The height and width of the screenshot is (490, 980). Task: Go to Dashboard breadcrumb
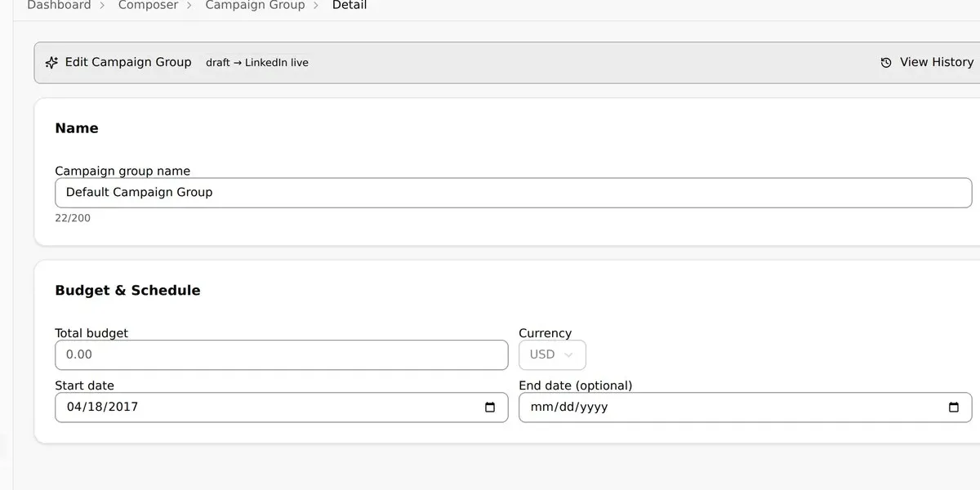[59, 6]
